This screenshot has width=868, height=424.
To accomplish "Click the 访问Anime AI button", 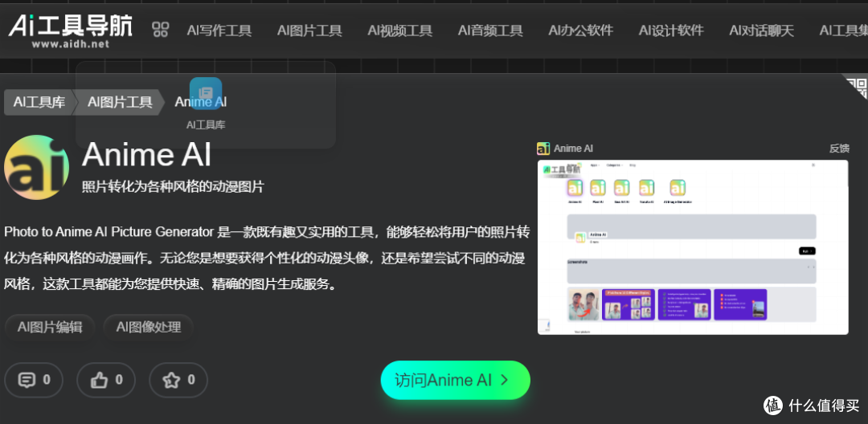I will coord(455,381).
